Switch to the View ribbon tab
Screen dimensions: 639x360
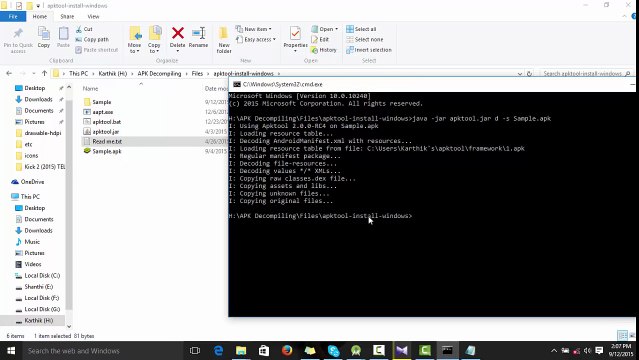(93, 17)
